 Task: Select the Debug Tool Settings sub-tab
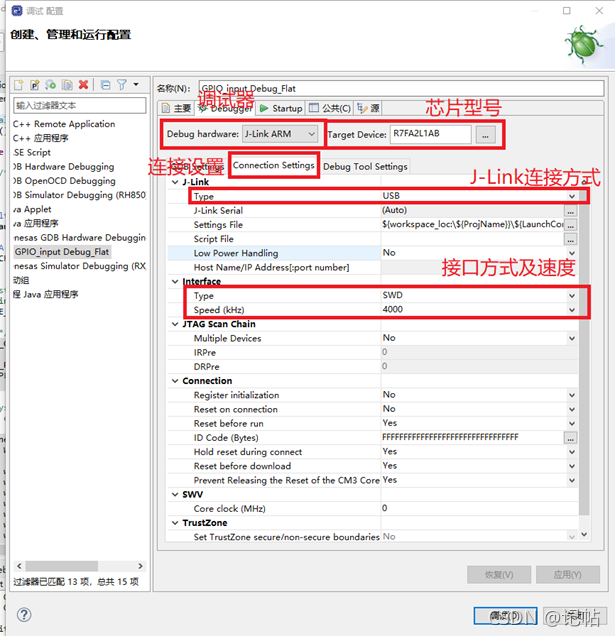(365, 167)
